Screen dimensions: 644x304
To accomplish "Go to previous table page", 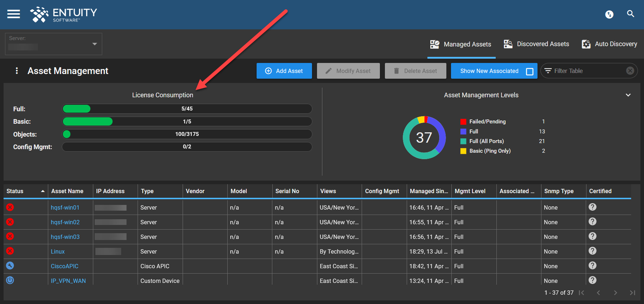I will pyautogui.click(x=598, y=293).
